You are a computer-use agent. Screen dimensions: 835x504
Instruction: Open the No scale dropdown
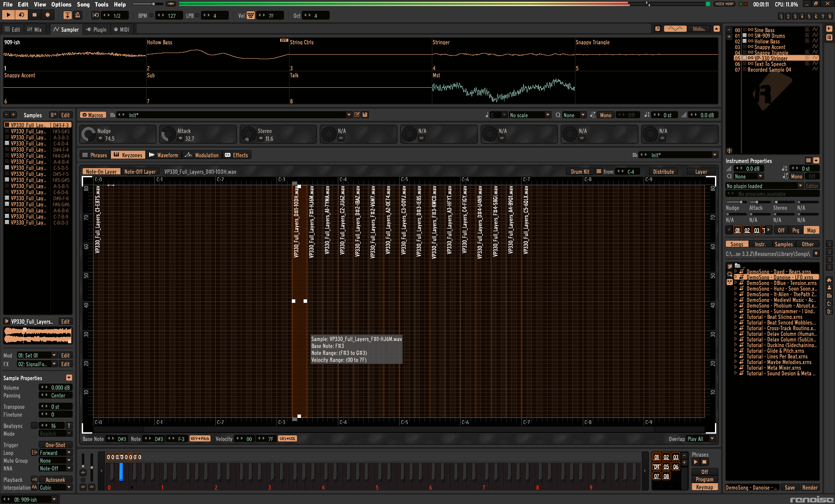point(530,115)
